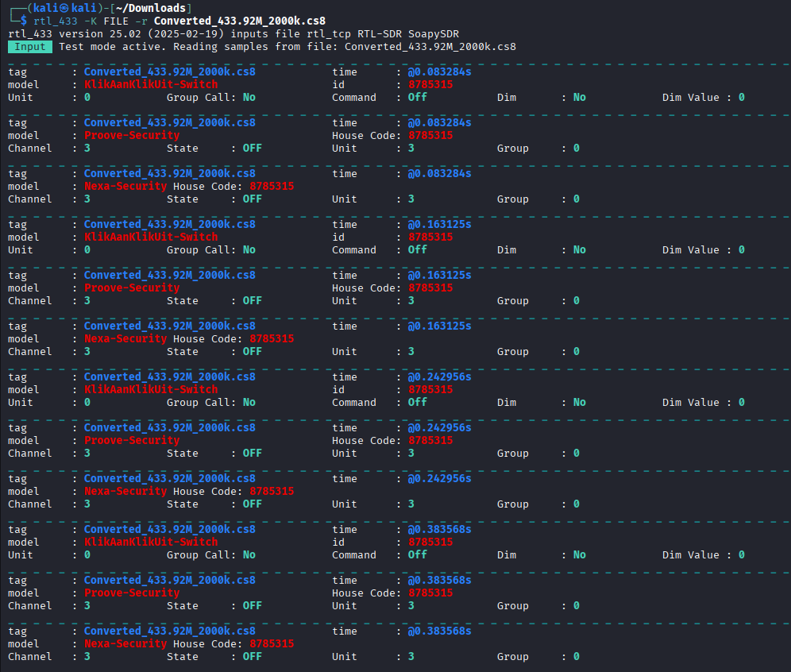Click the "Test mode active" message text
This screenshot has width=791, height=672.
[103, 46]
